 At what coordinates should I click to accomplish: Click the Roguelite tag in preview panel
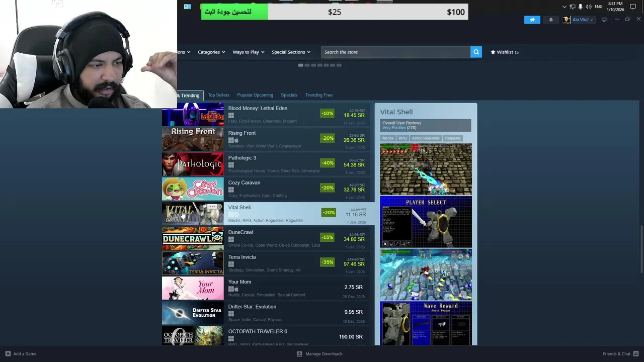point(453,138)
